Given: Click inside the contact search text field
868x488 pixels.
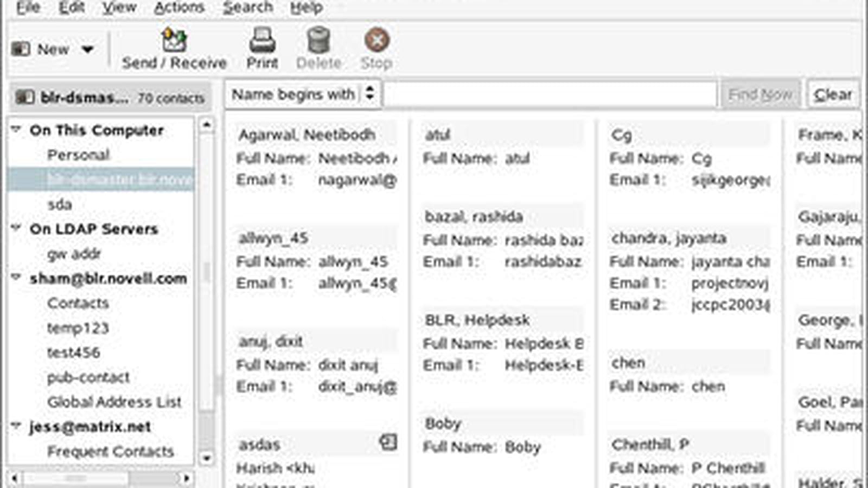Looking at the screenshot, I should coord(550,95).
